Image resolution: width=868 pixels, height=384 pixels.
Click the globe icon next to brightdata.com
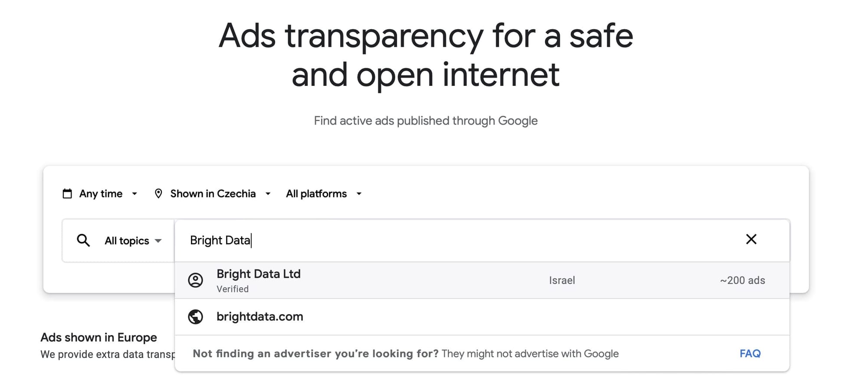[196, 316]
